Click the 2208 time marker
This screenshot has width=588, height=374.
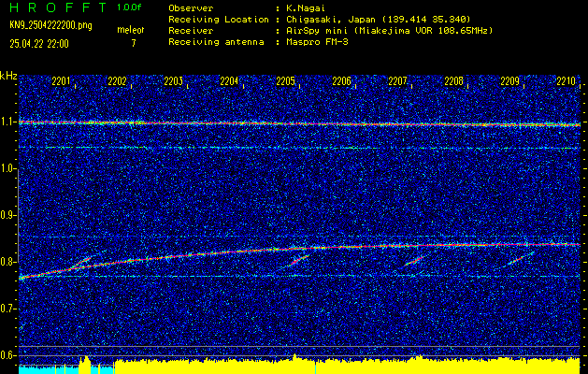click(453, 81)
